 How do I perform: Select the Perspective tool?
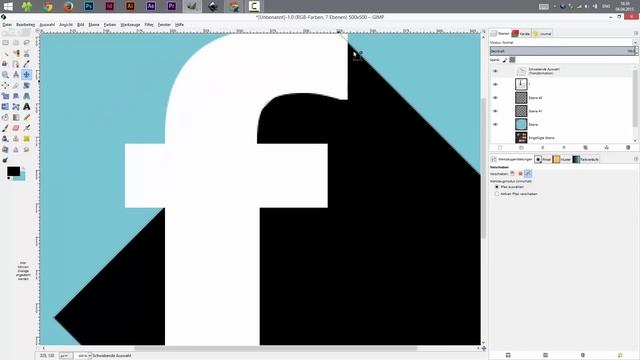click(x=27, y=96)
